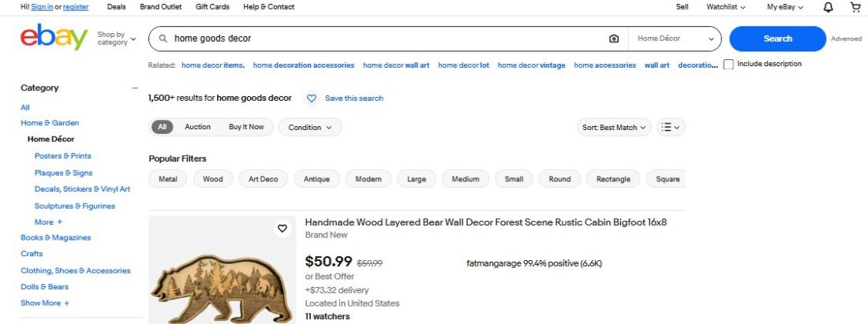Image resolution: width=868 pixels, height=324 pixels.
Task: Add bear wall decor to watchlist heart
Action: [282, 229]
